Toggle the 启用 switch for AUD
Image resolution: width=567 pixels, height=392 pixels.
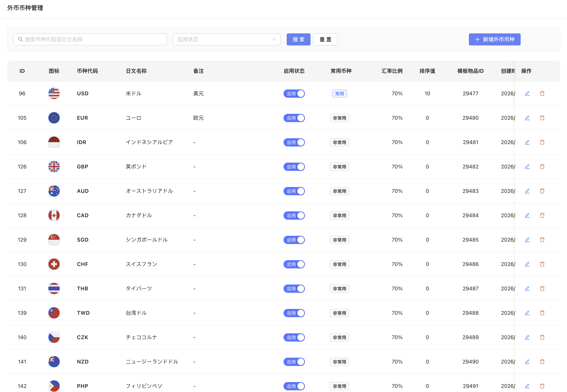[x=294, y=191]
